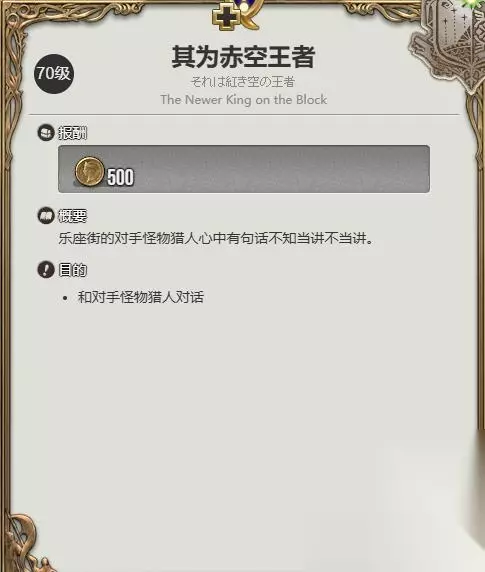This screenshot has width=485, height=572.
Task: Select the 概要 section heading
Action: pos(73,216)
